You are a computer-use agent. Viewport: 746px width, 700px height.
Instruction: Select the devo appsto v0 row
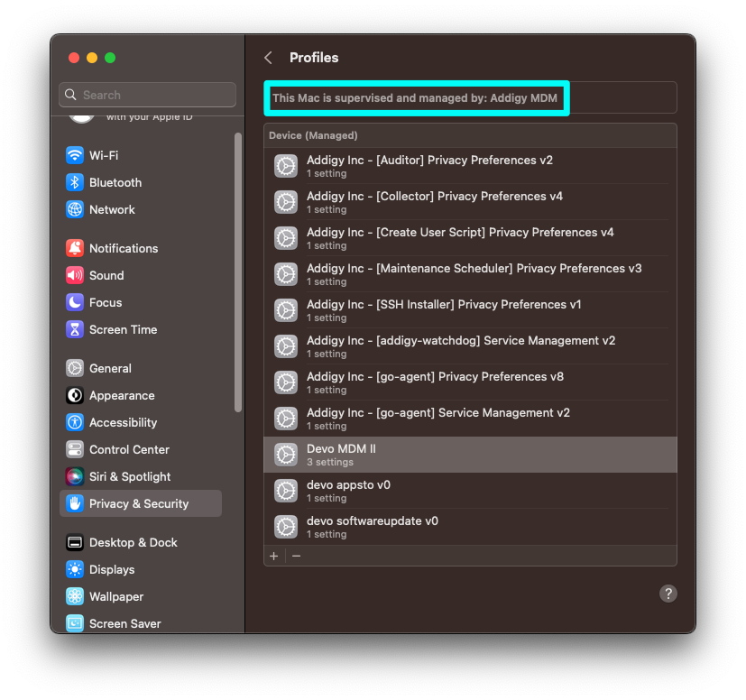click(470, 491)
